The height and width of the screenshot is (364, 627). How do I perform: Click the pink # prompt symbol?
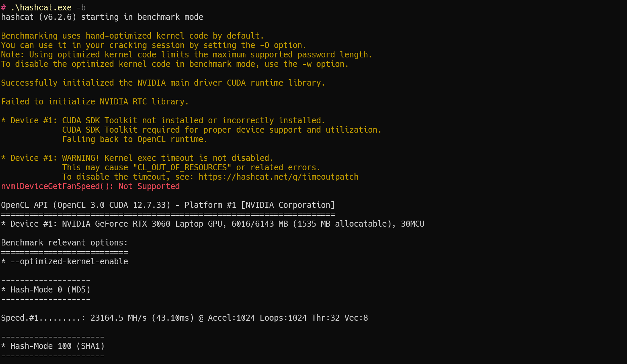(x=3, y=8)
